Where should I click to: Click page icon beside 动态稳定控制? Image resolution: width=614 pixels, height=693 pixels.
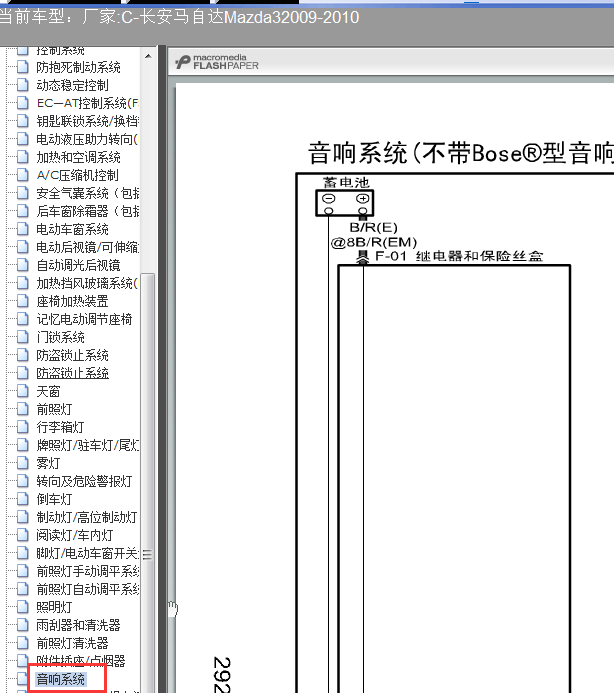[x=23, y=85]
